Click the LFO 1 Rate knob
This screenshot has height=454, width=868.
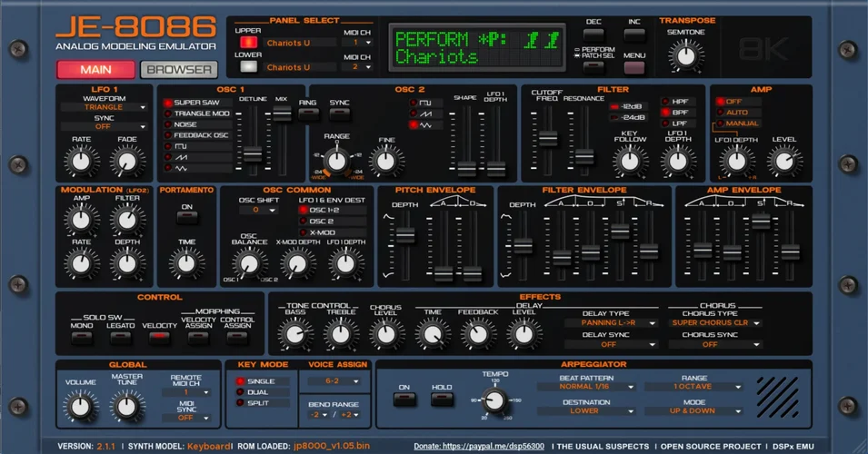[x=82, y=162]
